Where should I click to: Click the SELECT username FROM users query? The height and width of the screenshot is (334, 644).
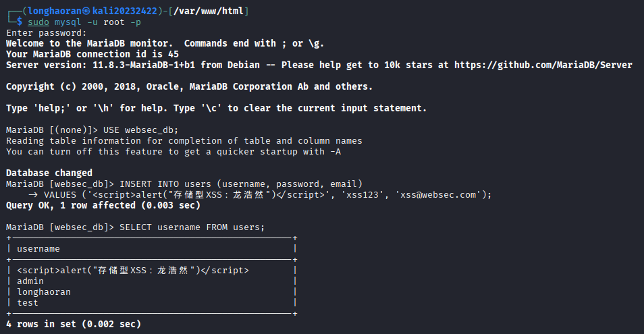192,227
